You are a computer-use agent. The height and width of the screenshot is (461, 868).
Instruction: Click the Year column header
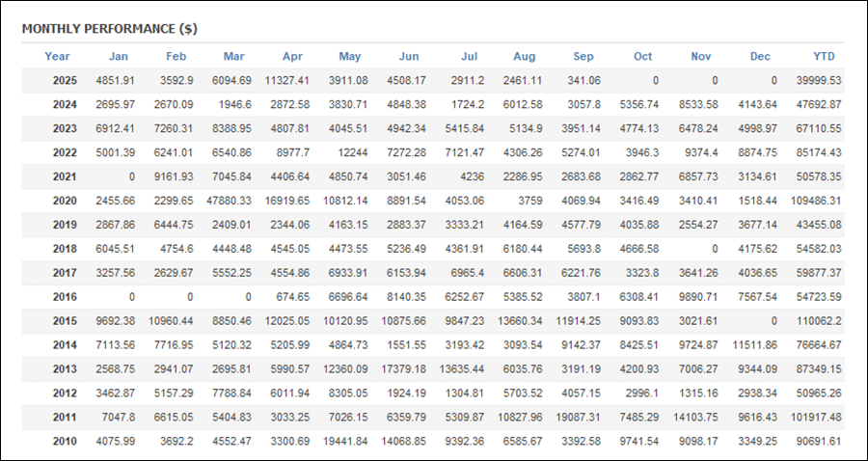tap(57, 56)
